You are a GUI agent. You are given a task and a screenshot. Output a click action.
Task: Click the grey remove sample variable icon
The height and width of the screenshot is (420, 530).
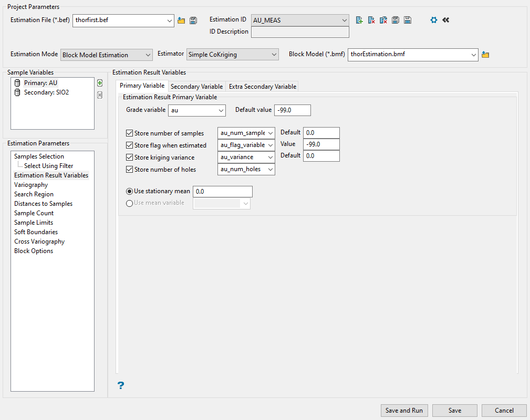[x=100, y=95]
